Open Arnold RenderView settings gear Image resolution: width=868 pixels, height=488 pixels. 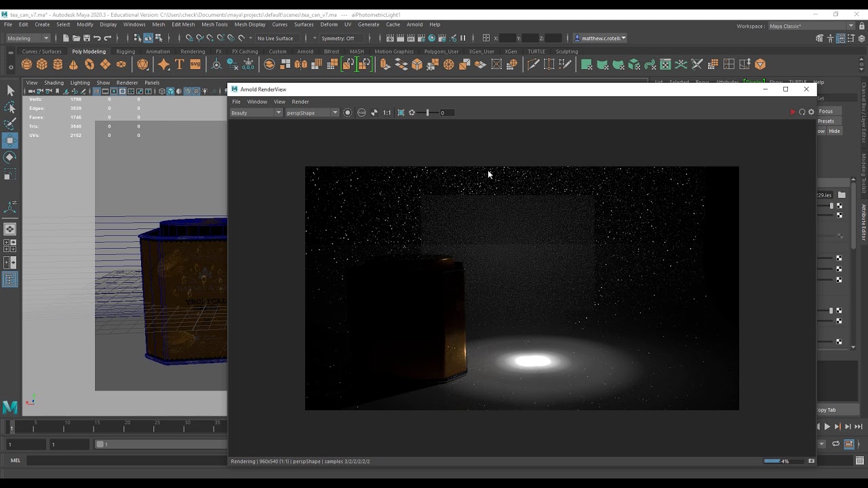(x=811, y=113)
